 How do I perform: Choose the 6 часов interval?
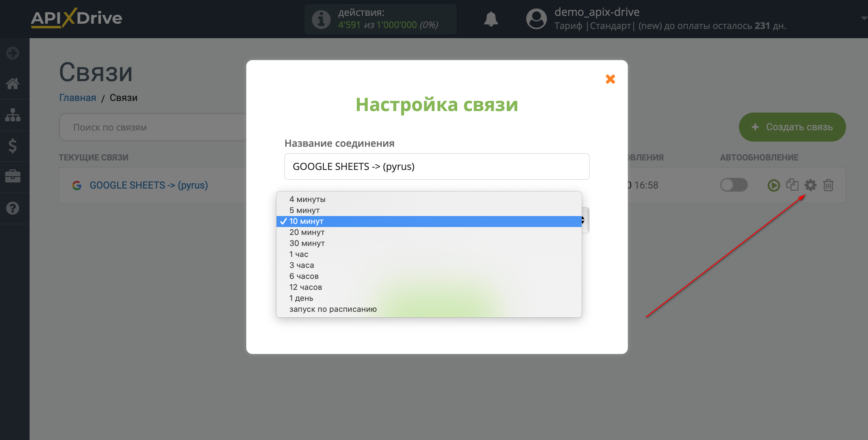tap(429, 276)
